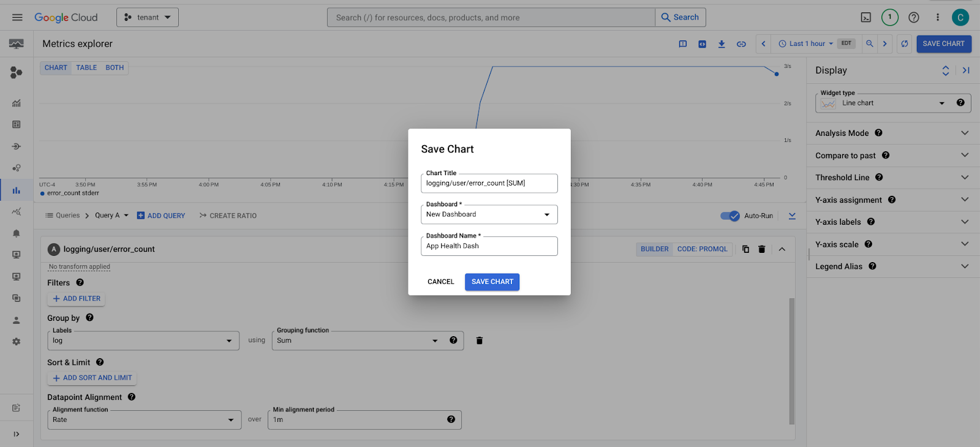Expand the Analysis Mode section
Image resolution: width=980 pixels, height=447 pixels.
tap(893, 133)
